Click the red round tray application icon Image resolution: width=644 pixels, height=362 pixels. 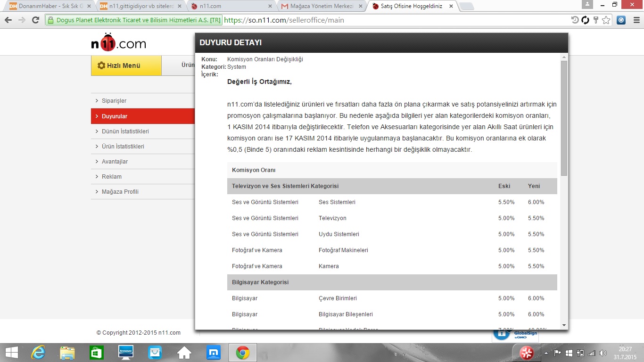[526, 353]
